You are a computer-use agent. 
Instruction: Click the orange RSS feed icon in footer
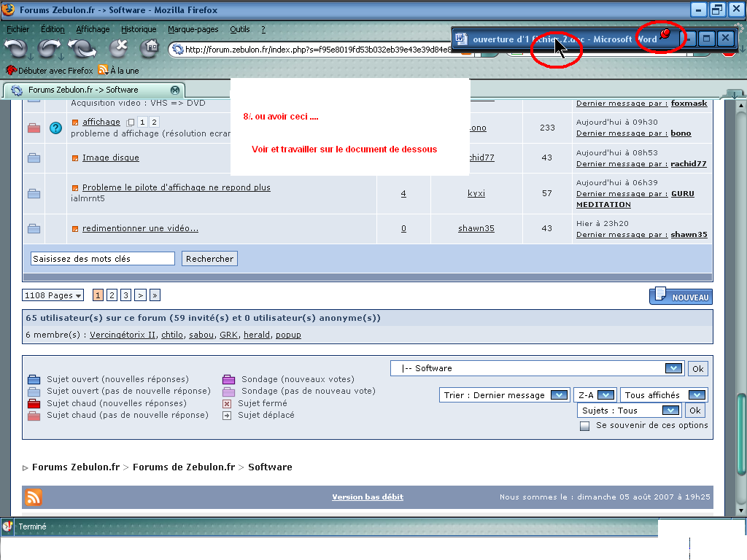[x=34, y=497]
